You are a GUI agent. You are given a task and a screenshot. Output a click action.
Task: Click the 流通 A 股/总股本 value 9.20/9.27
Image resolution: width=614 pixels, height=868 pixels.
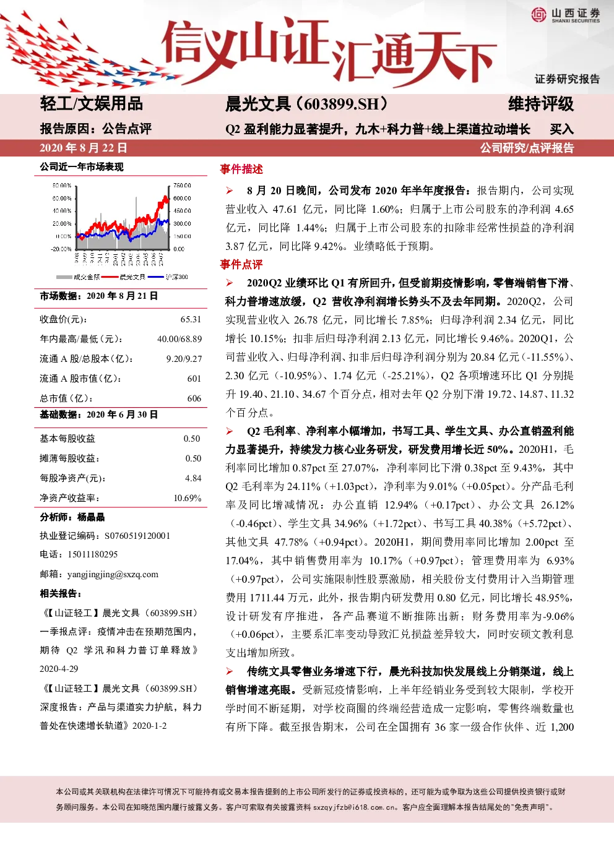pos(184,359)
